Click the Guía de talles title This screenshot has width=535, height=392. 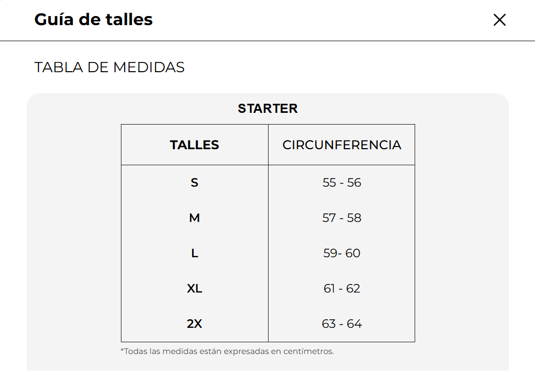(x=94, y=20)
